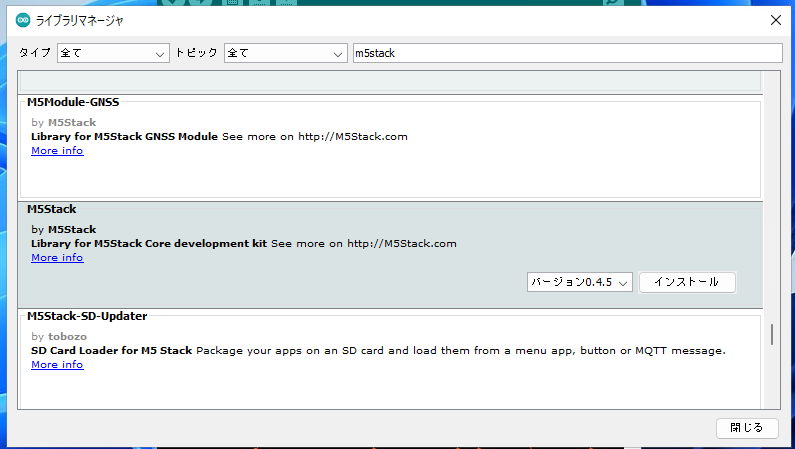This screenshot has width=795, height=449.
Task: Close the ライブラリマネージャ window
Action: [x=776, y=20]
